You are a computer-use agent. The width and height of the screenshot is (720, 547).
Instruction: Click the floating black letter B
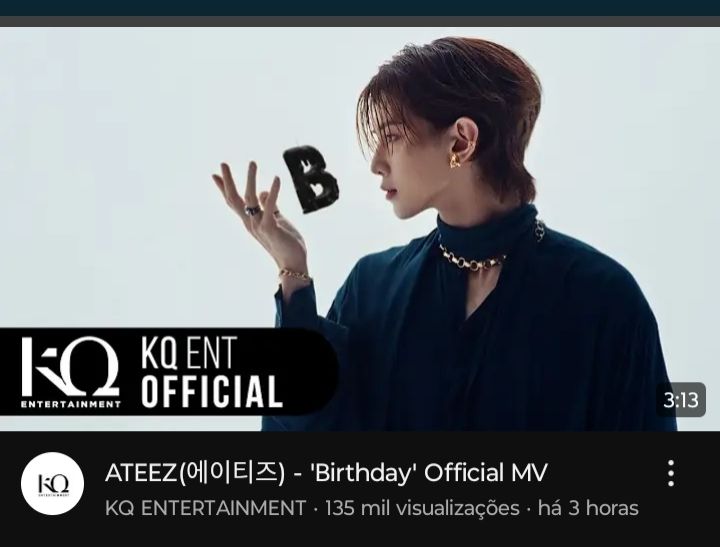click(x=312, y=180)
